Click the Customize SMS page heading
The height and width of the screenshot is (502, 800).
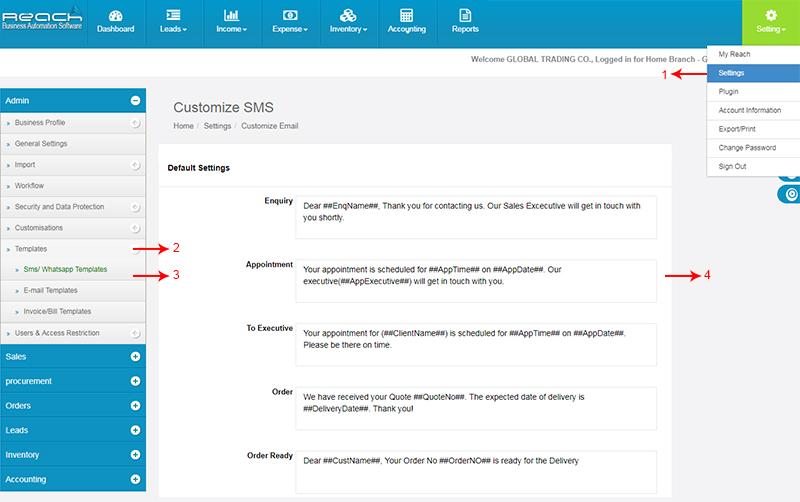[223, 107]
